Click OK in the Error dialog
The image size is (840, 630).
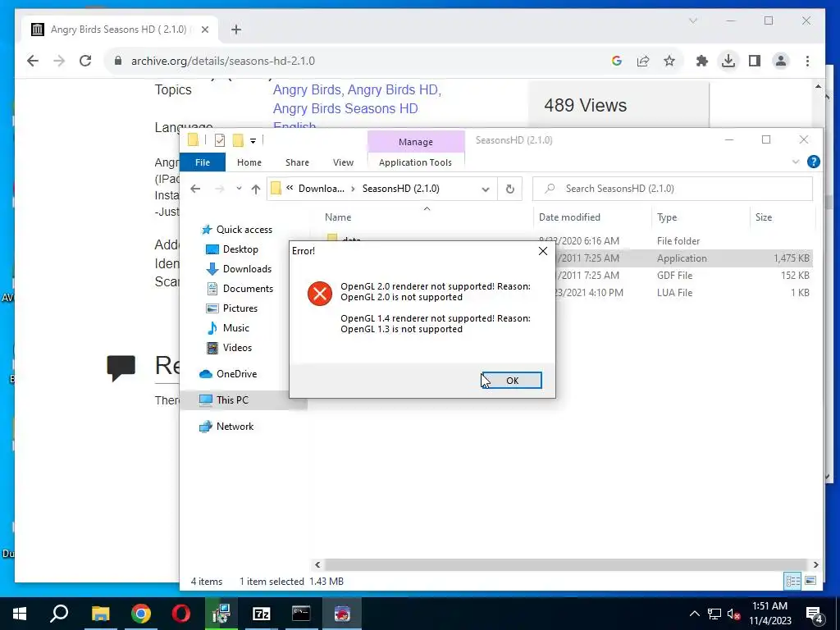[x=512, y=381]
